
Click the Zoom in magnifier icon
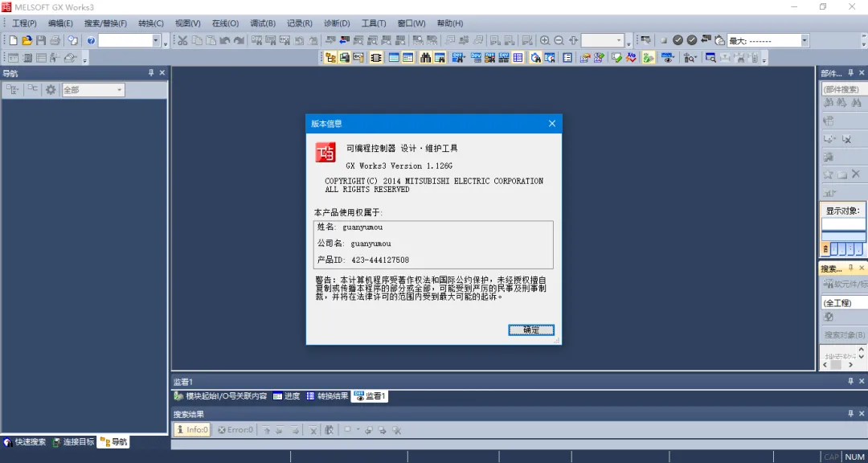545,40
